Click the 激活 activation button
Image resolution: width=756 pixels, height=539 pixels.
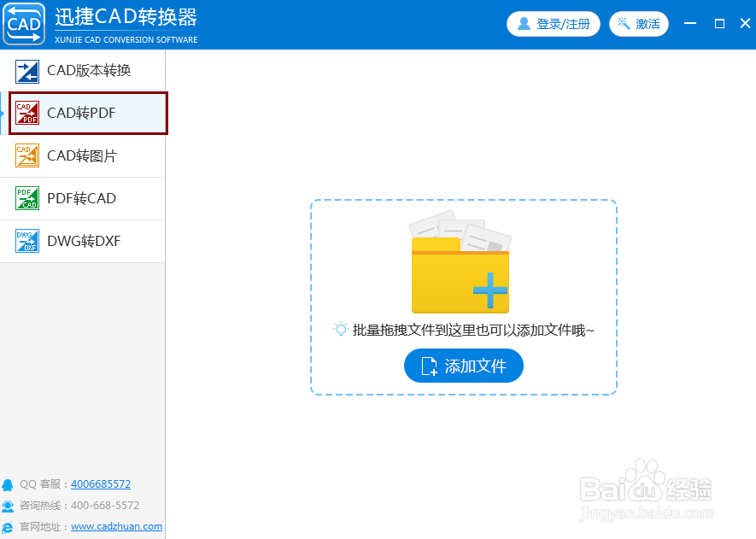638,24
